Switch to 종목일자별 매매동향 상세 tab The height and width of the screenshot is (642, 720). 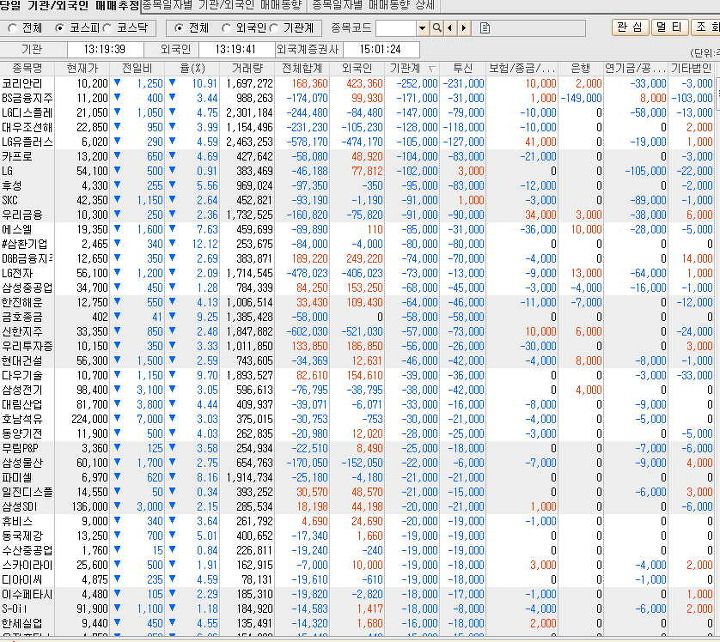click(x=373, y=6)
